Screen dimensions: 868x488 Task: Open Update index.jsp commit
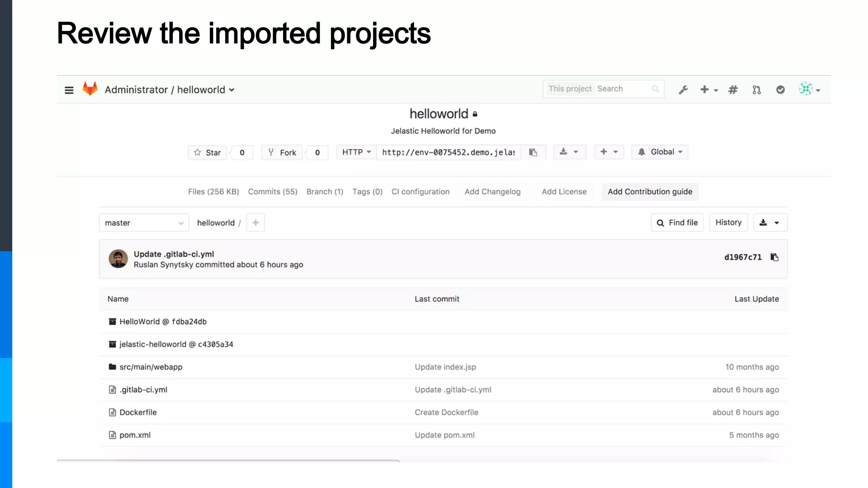coord(445,367)
